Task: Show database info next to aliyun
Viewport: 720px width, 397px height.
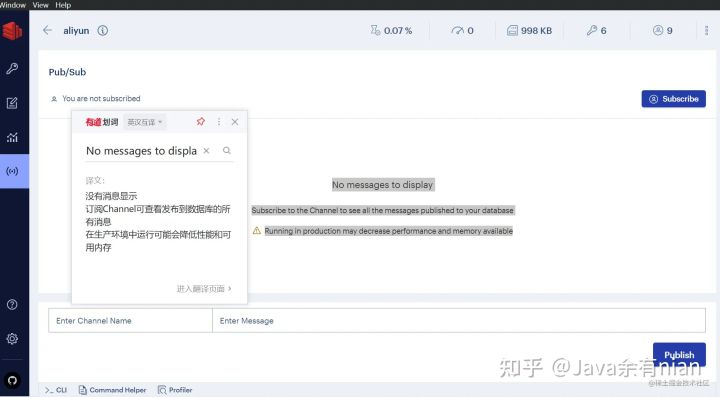Action: 103,31
